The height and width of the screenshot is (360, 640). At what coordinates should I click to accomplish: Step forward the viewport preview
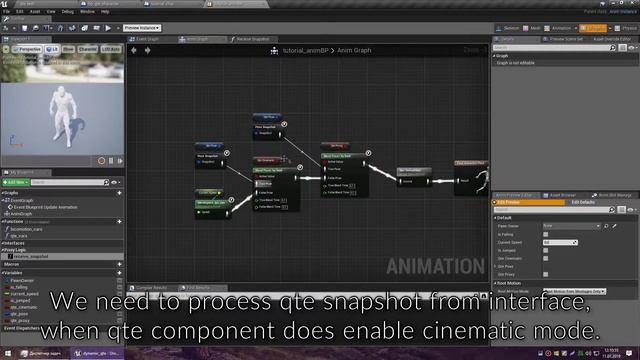120,161
